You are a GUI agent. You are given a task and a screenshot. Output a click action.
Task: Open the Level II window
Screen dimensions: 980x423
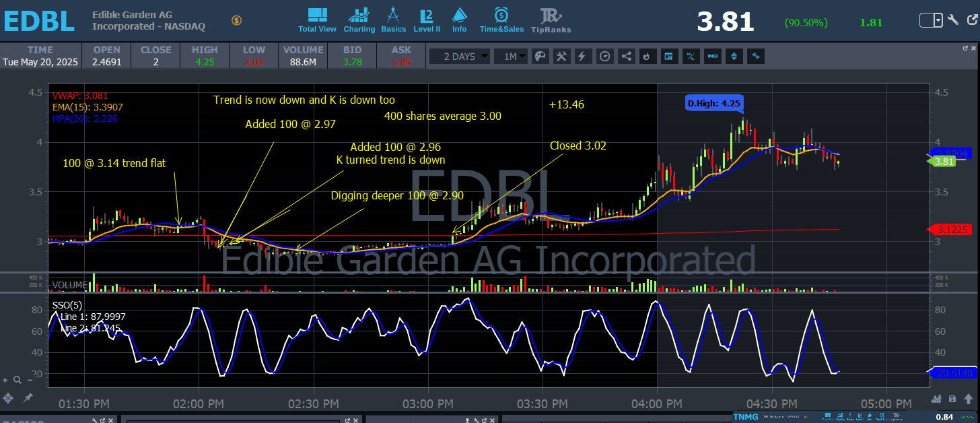click(427, 20)
